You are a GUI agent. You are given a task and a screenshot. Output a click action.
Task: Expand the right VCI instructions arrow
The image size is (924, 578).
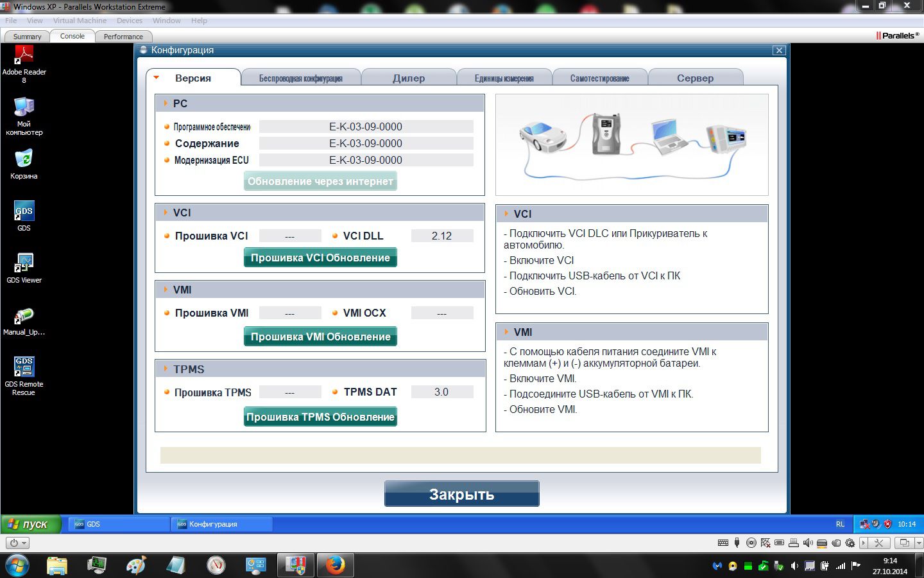[506, 214]
